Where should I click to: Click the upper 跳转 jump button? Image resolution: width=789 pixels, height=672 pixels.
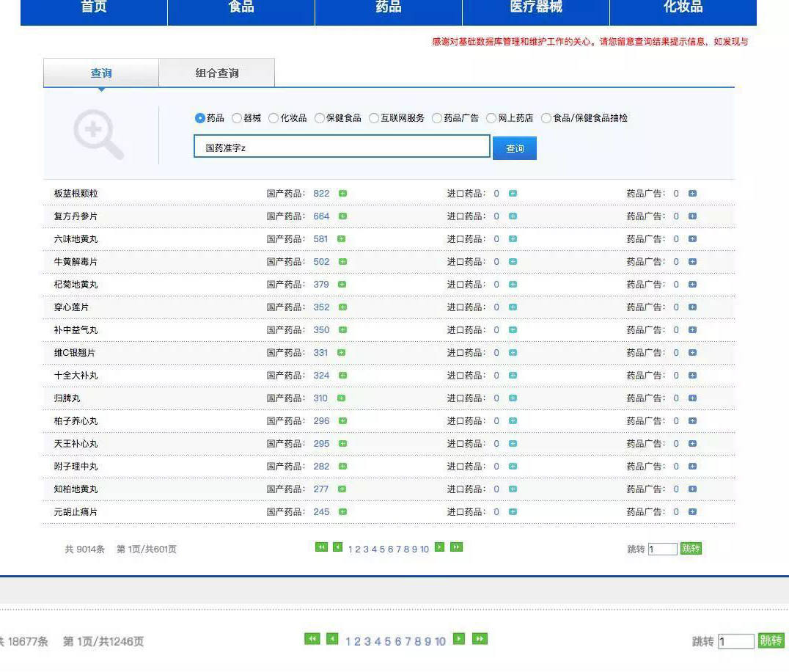pyautogui.click(x=691, y=549)
